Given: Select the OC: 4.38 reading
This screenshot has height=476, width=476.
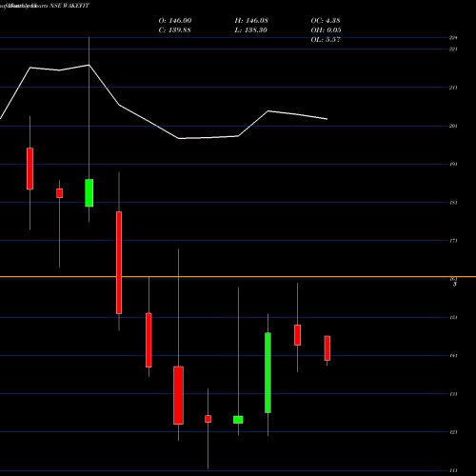Looking at the screenshot, I should point(326,21).
